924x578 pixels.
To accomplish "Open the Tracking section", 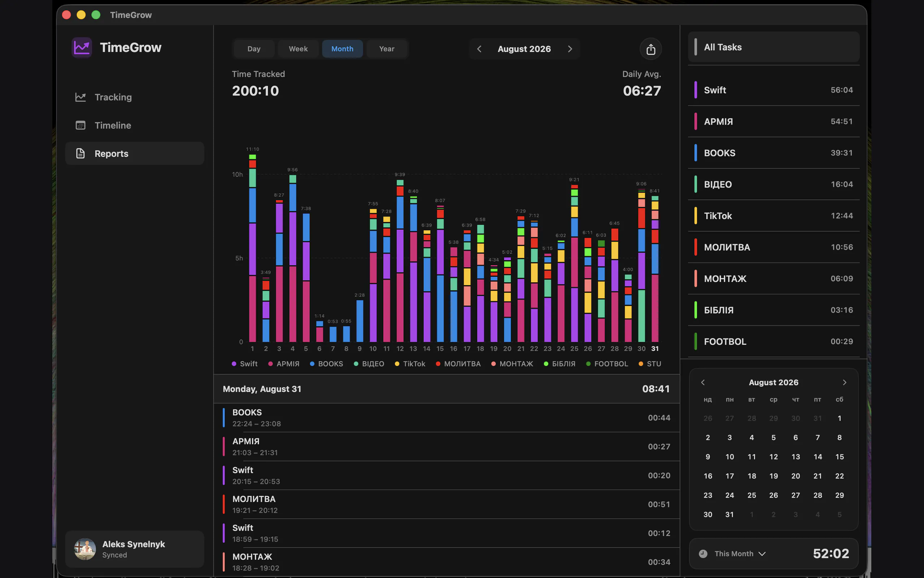I will pos(135,97).
